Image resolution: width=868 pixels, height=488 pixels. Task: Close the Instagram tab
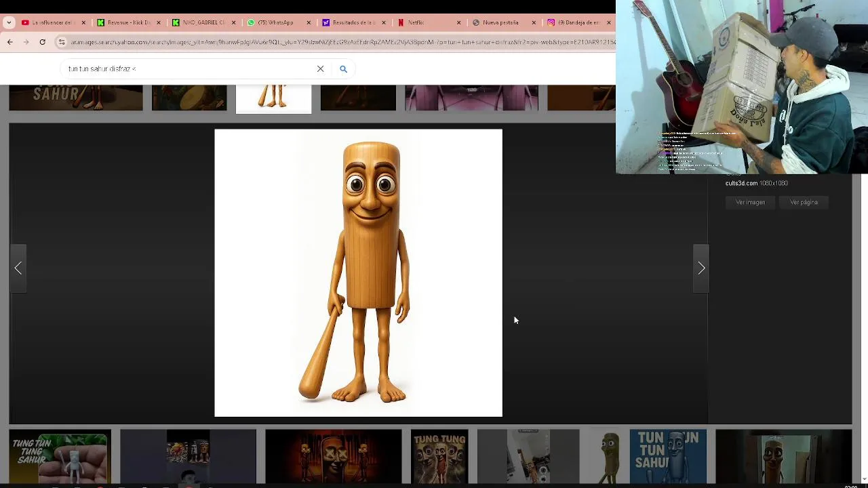click(608, 22)
